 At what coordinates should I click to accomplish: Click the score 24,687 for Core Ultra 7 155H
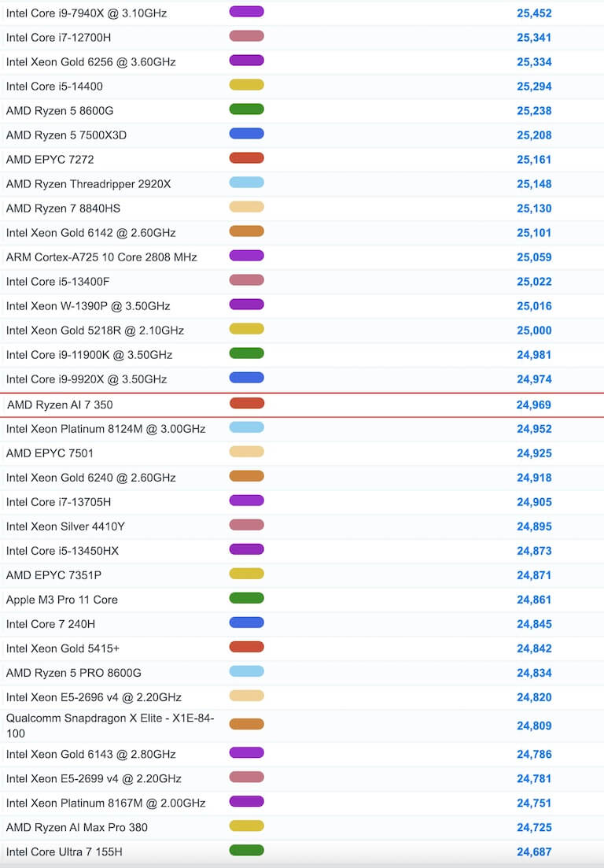534,851
